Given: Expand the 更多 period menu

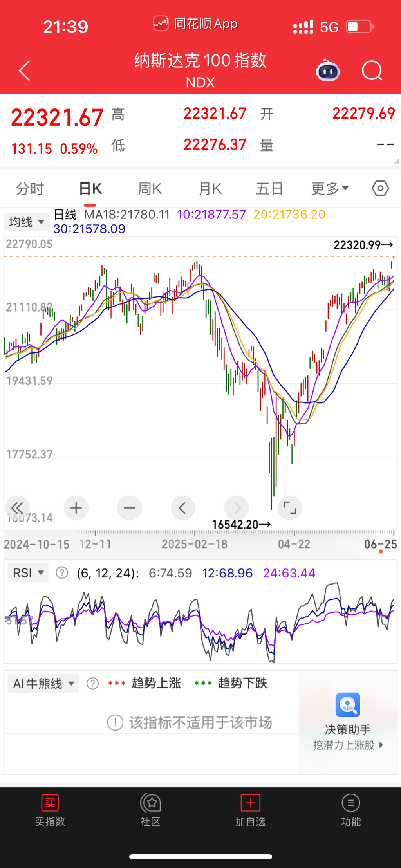Looking at the screenshot, I should click(330, 189).
